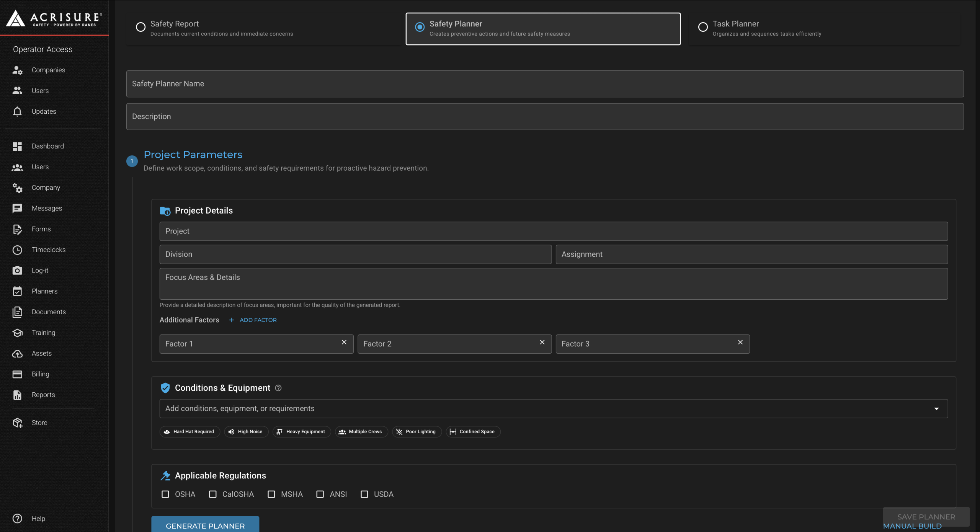980x532 pixels.
Task: Click the Log-it camera icon
Action: pos(17,270)
